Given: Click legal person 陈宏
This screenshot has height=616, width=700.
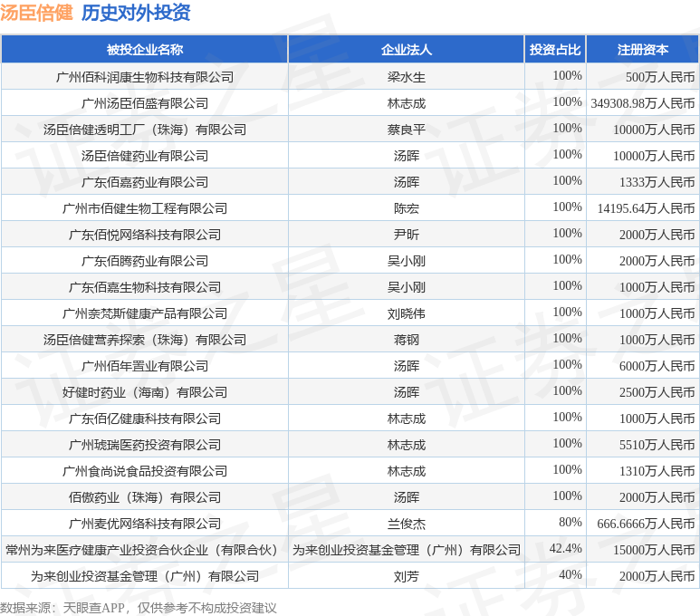Looking at the screenshot, I should coord(407,208).
